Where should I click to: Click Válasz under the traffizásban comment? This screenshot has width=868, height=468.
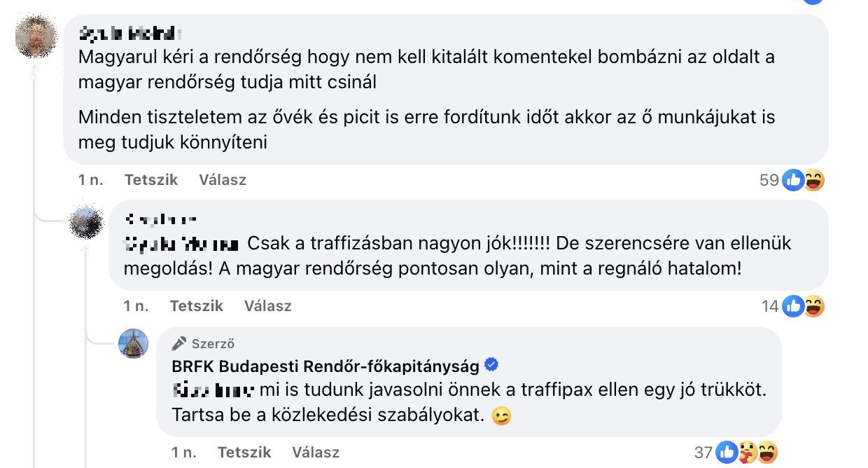[268, 306]
